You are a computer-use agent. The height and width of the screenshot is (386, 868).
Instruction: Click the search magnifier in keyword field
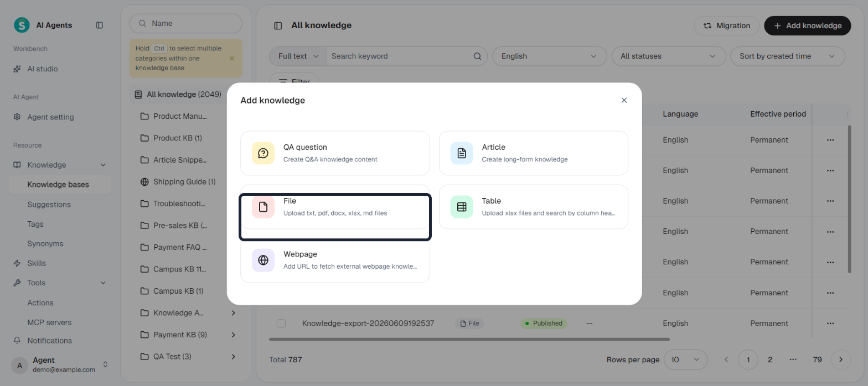(478, 56)
